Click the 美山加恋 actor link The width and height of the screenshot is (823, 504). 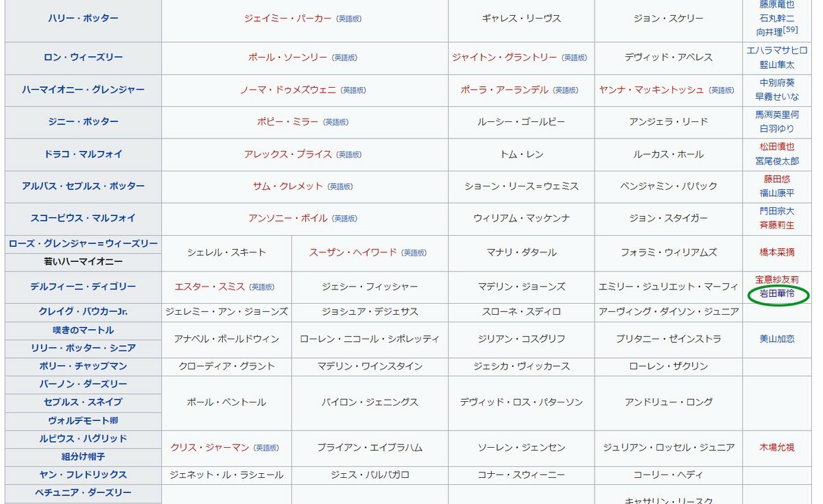(776, 339)
